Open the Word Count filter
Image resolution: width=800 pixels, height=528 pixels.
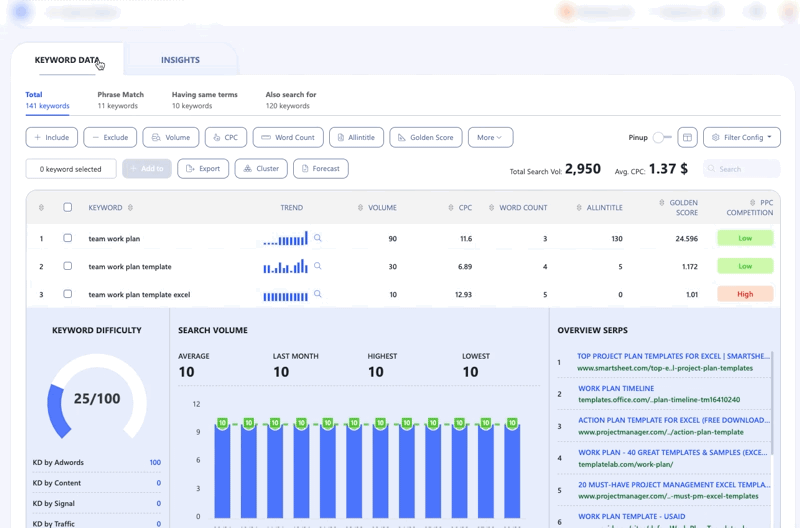pos(288,137)
